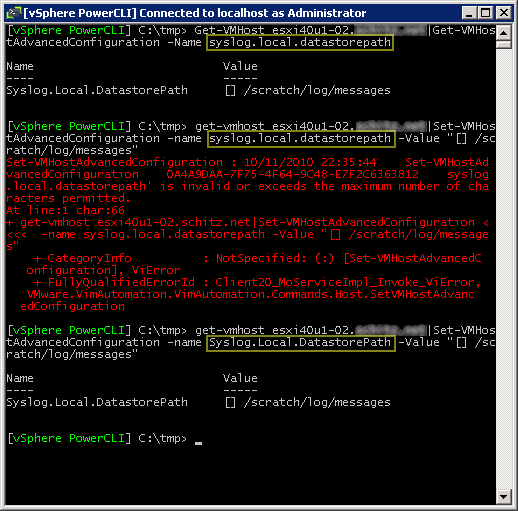Click the window title bar text
518x511 pixels.
[195, 13]
